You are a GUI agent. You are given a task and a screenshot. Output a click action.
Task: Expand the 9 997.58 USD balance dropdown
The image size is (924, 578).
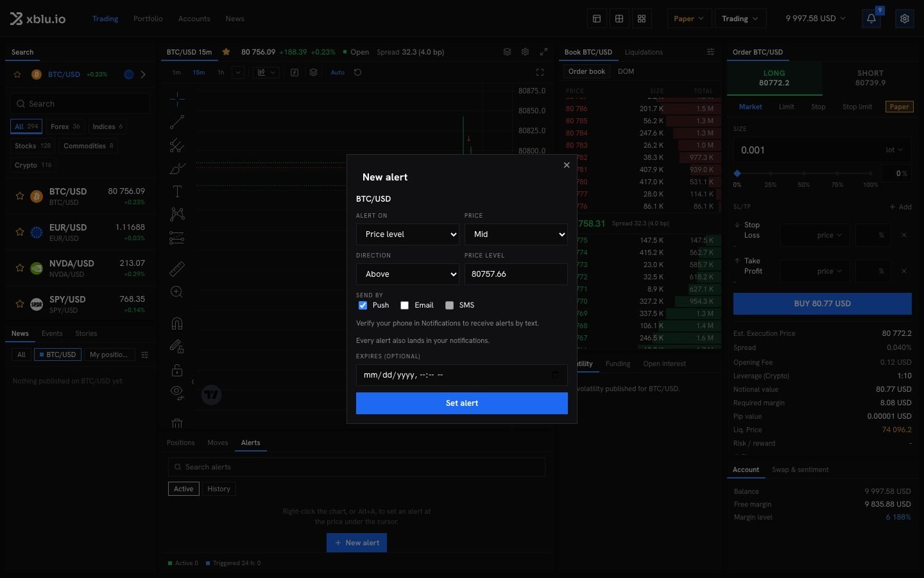click(816, 19)
